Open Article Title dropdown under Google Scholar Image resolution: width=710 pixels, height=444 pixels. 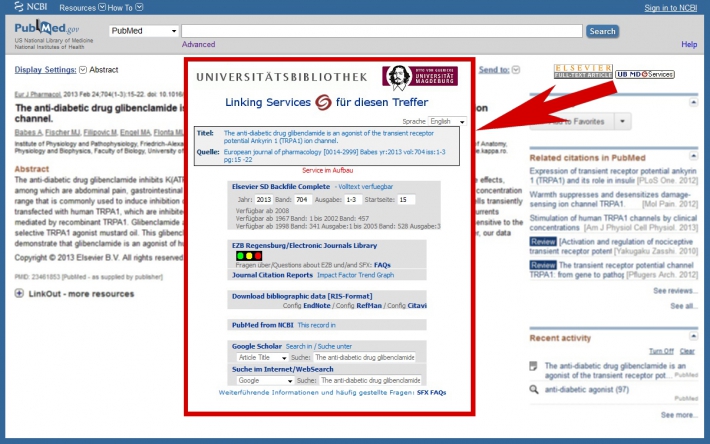click(x=263, y=358)
